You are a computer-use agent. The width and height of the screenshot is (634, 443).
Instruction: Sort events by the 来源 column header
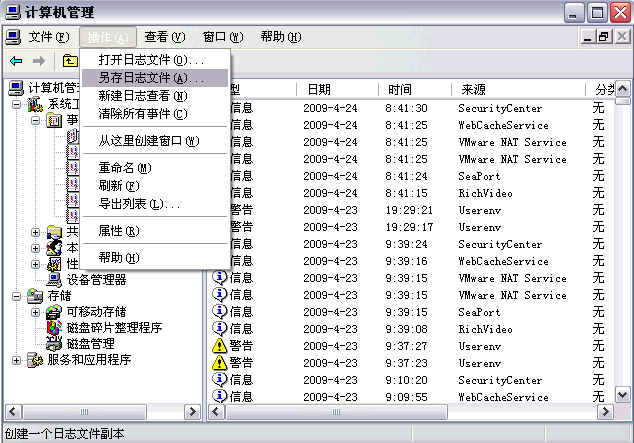(x=520, y=89)
